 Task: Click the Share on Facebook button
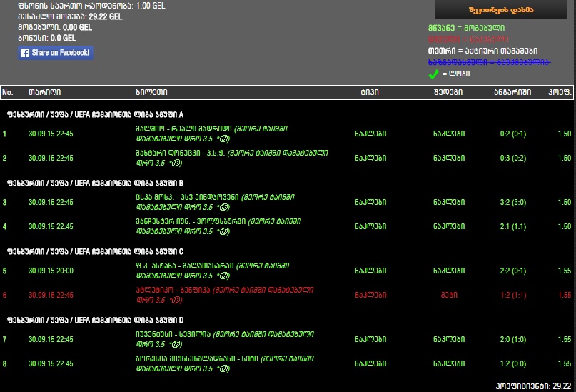[56, 53]
